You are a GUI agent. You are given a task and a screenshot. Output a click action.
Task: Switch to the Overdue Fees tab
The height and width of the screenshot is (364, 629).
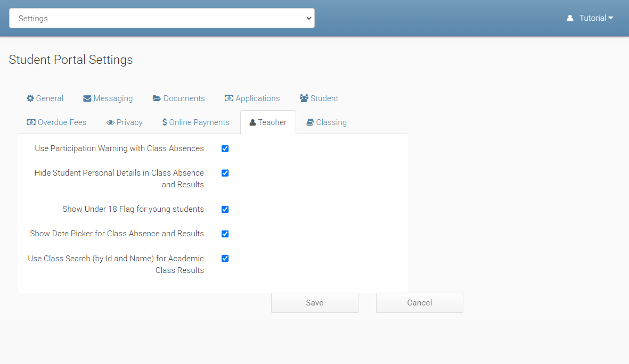tap(56, 122)
